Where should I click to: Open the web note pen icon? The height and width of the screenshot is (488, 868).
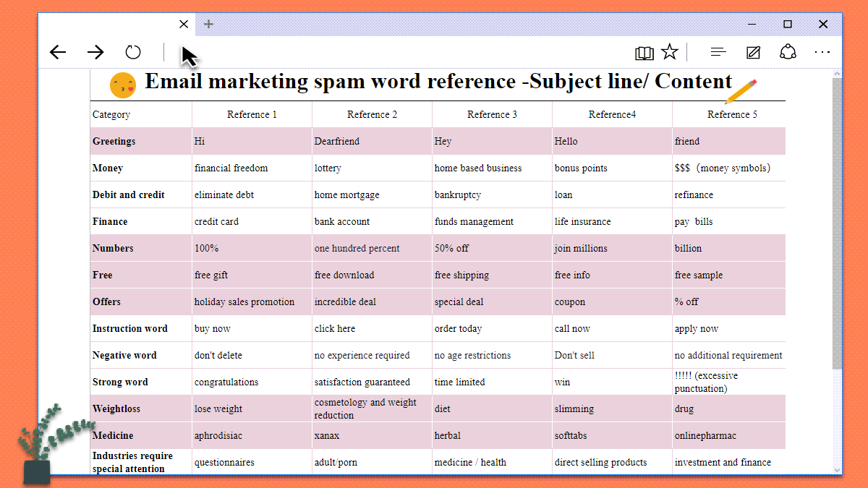[x=753, y=52]
